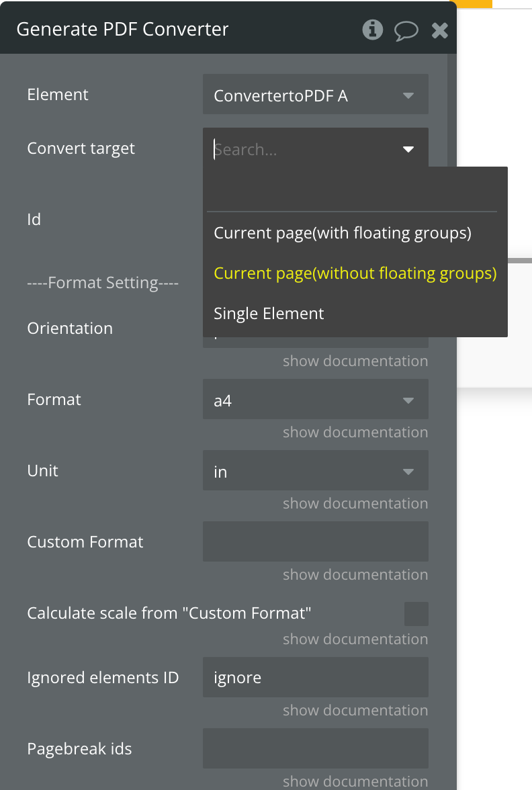The image size is (532, 790).
Task: Open the Unit dropdown showing in
Action: pos(316,470)
